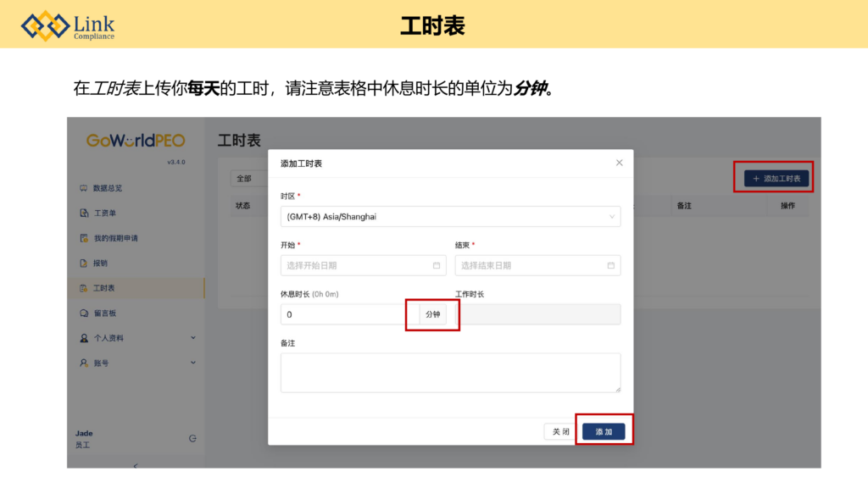Viewport: 868px width, 488px height.
Task: Collapse the sidebar with bottom arrow
Action: [x=136, y=464]
